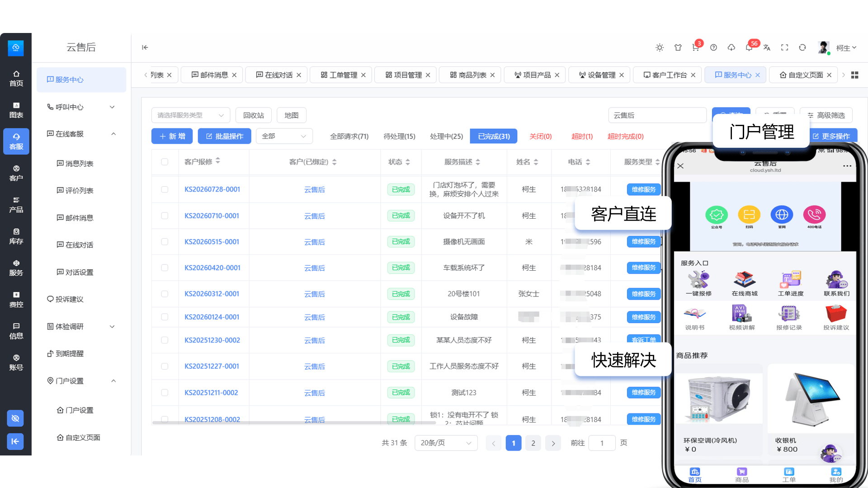Image resolution: width=868 pixels, height=488 pixels.
Task: Check the box for row KS20260515-0001
Action: point(165,242)
